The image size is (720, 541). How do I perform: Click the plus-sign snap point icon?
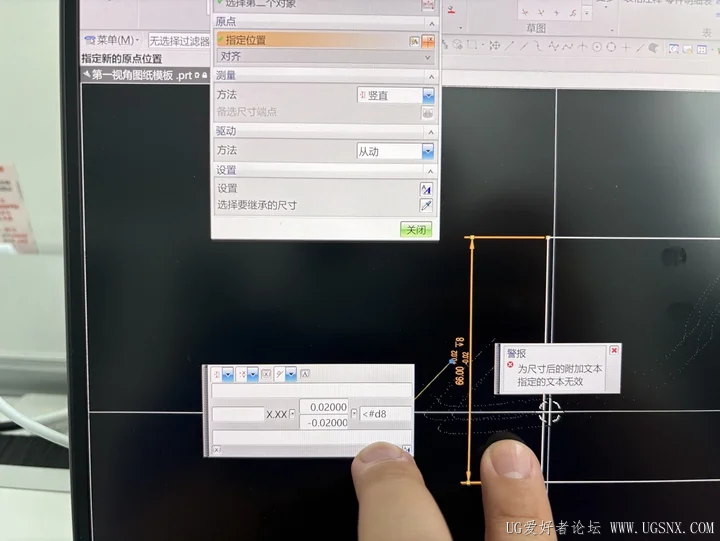click(x=626, y=47)
